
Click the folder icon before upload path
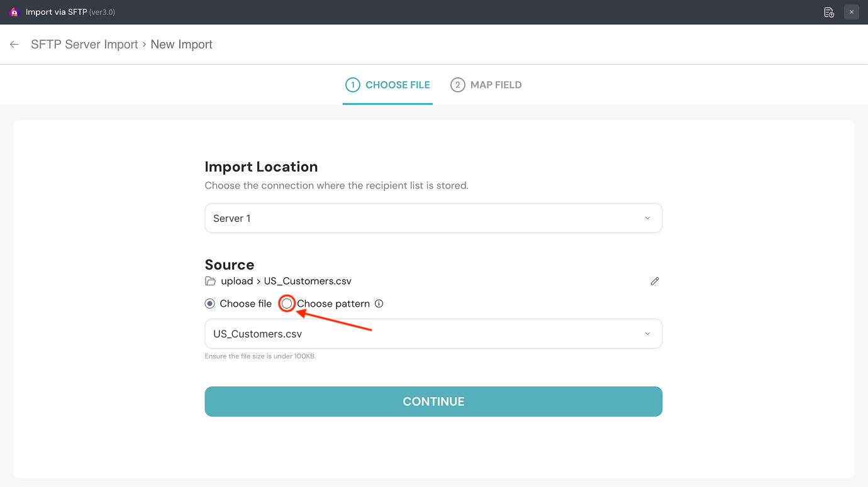[x=210, y=281]
